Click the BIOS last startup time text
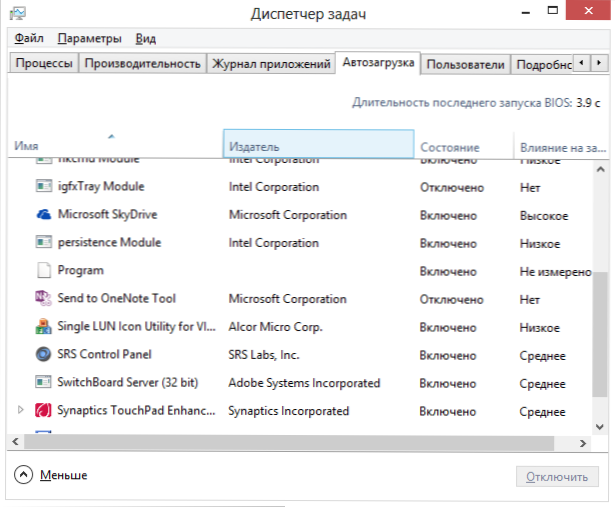This screenshot has width=615, height=507. (476, 103)
